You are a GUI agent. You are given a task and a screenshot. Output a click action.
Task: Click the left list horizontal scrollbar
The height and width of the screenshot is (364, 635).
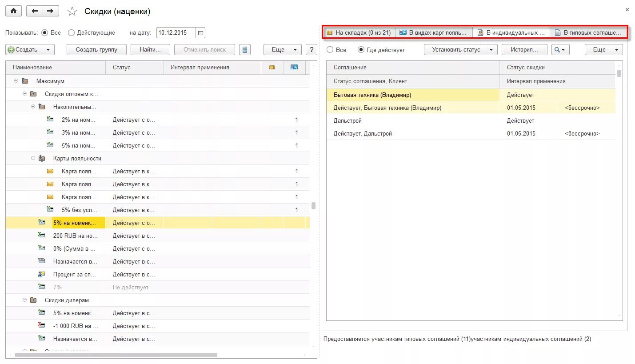pos(116,355)
